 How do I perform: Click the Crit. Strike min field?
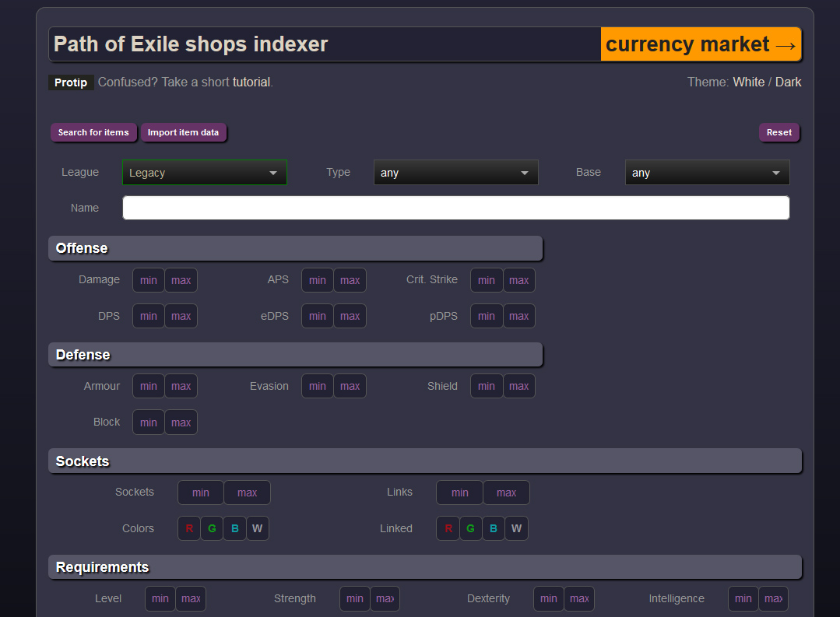coord(487,280)
